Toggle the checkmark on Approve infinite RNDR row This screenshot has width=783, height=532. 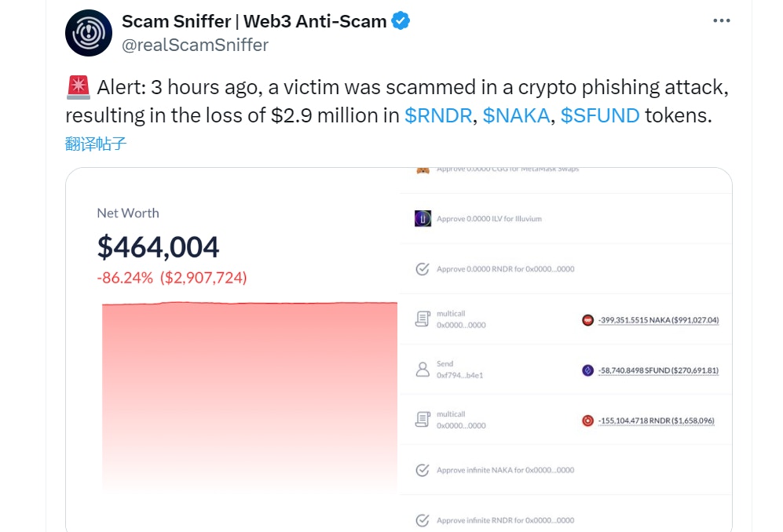click(423, 519)
